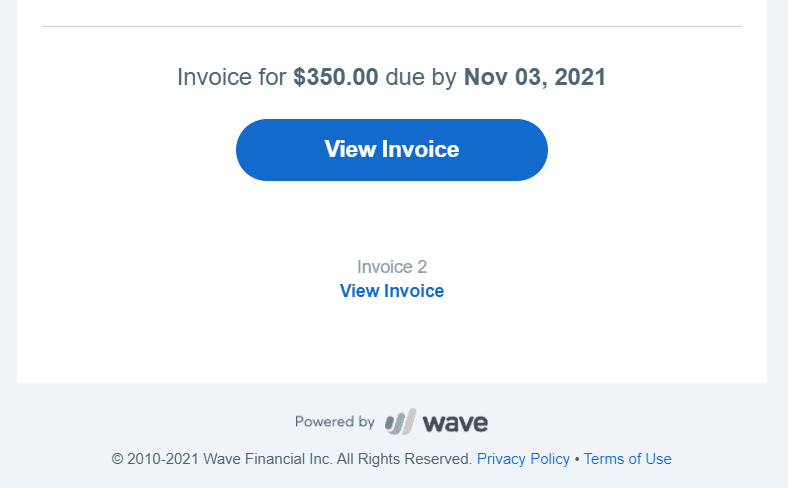
Task: Click the blue View Invoice button
Action: point(391,150)
